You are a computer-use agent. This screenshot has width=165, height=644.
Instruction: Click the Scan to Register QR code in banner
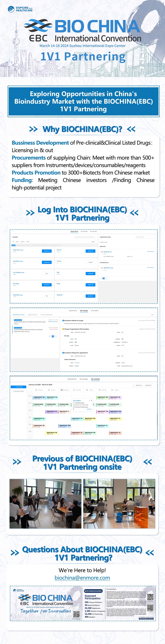[76, 614]
